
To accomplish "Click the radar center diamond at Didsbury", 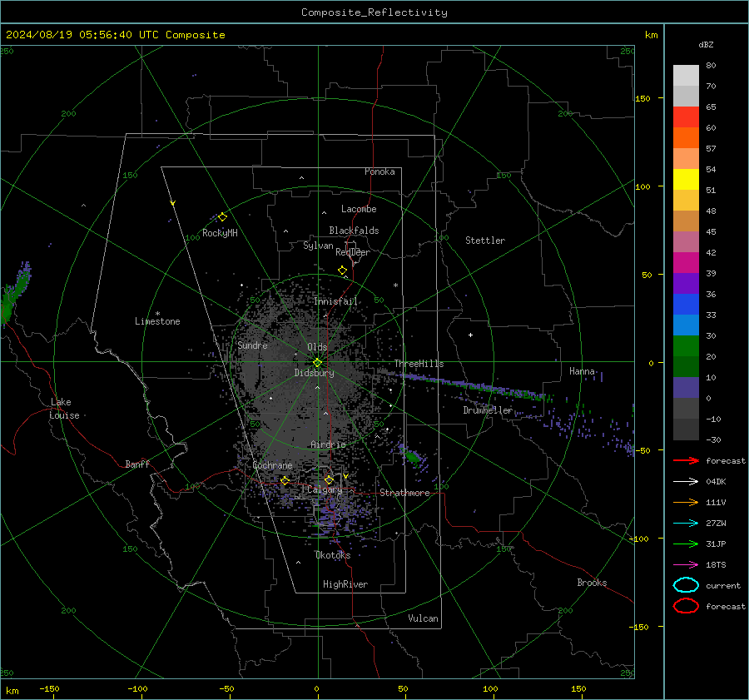I will pos(317,363).
